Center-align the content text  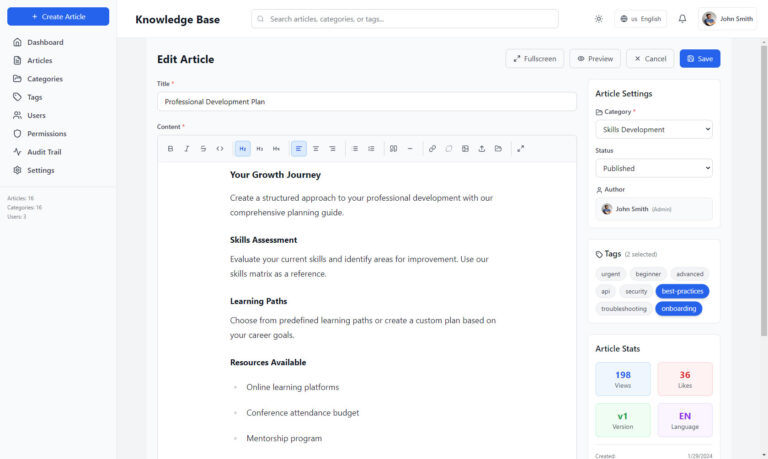316,149
